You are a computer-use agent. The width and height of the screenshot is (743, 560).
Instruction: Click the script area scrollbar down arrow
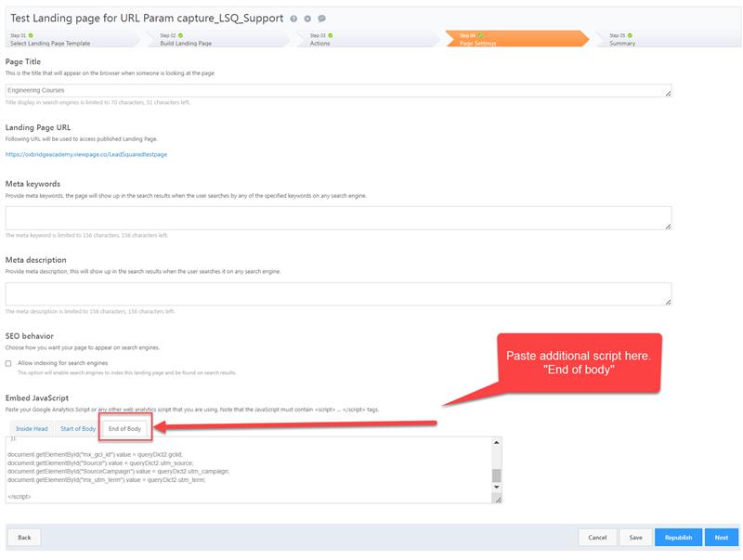pyautogui.click(x=497, y=487)
